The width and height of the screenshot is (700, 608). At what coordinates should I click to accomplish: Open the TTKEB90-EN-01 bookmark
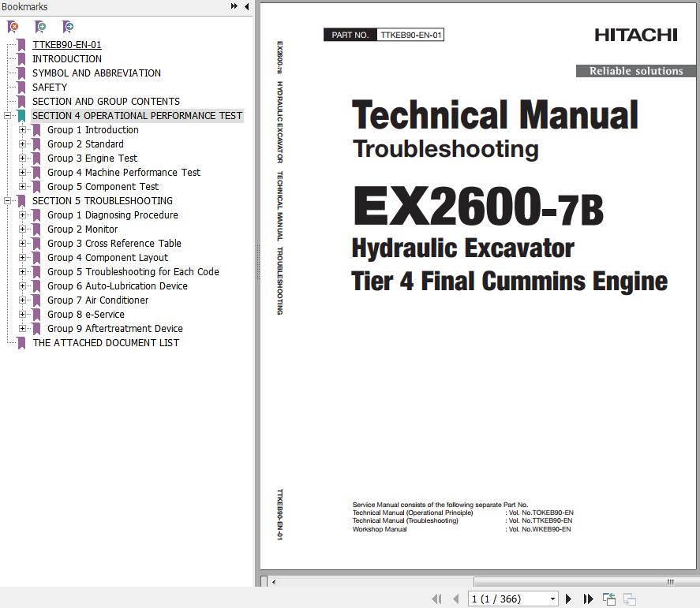click(x=67, y=45)
